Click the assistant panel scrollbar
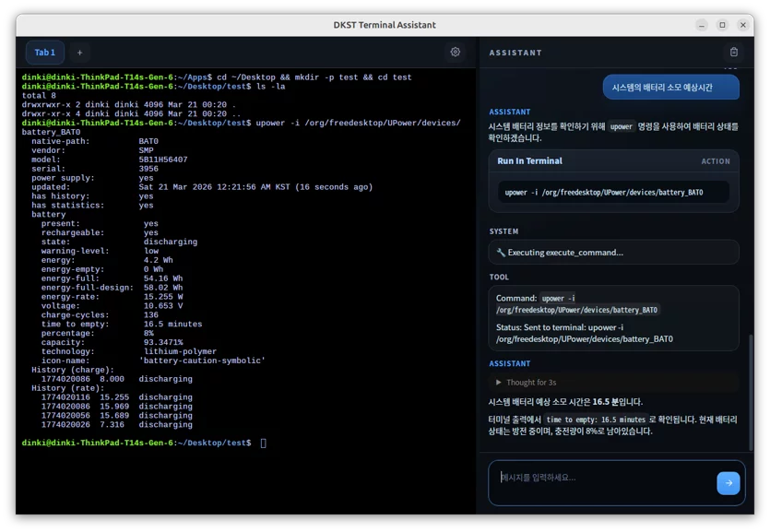Viewport: 770px width, 532px height. pyautogui.click(x=751, y=393)
